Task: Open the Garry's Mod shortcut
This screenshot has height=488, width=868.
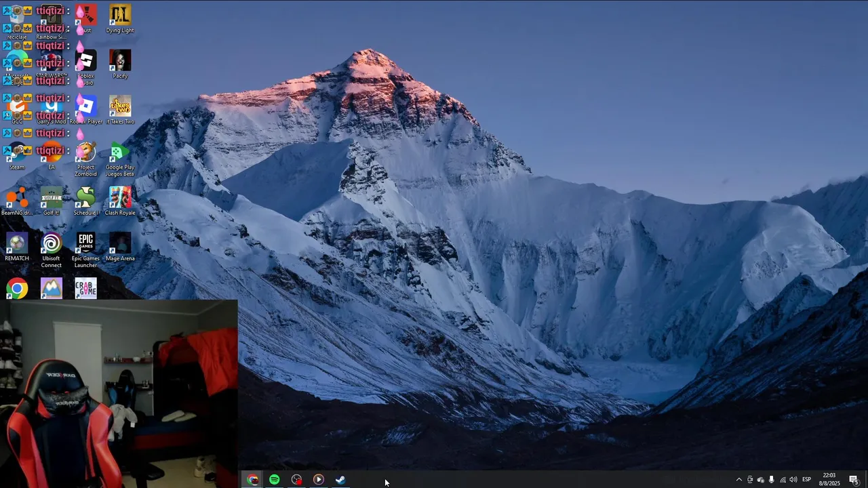Action: [52, 110]
